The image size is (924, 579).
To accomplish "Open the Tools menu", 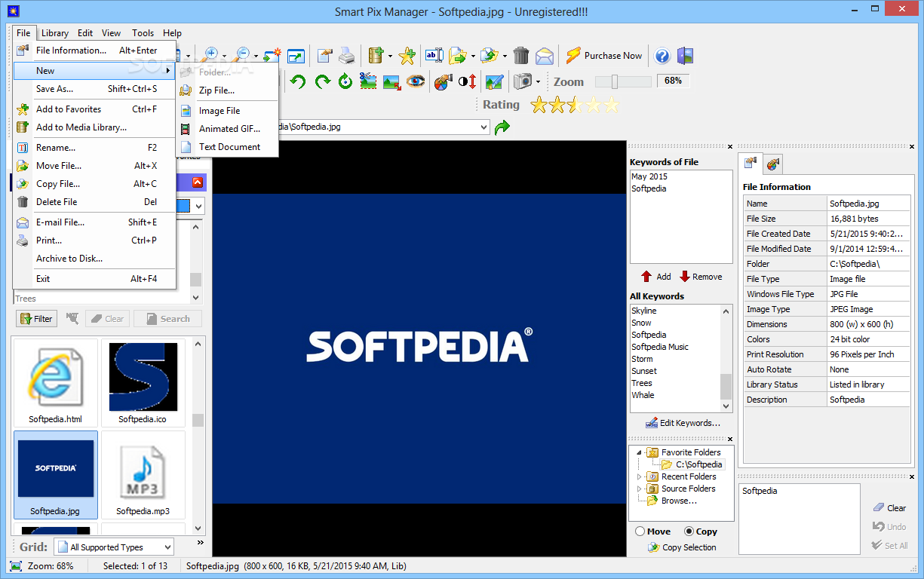I will point(143,33).
